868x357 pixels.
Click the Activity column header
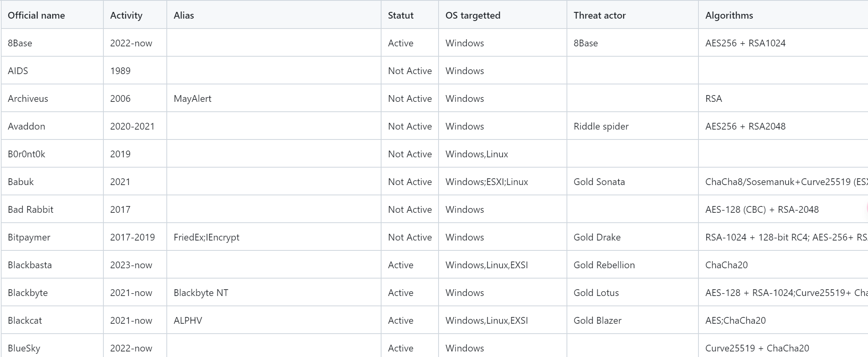[126, 15]
